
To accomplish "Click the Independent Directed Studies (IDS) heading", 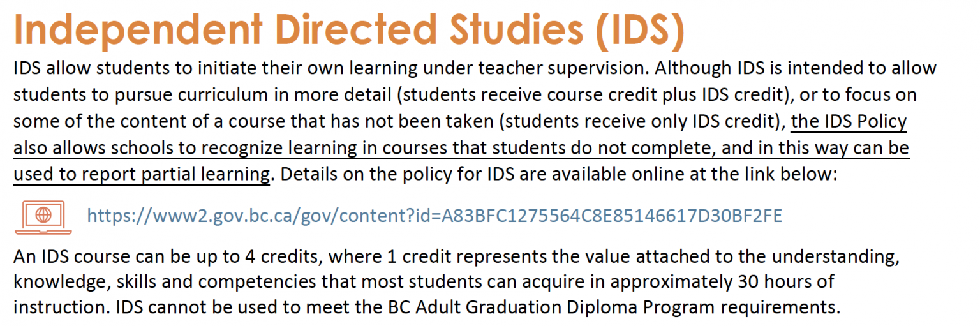I will click(x=348, y=30).
